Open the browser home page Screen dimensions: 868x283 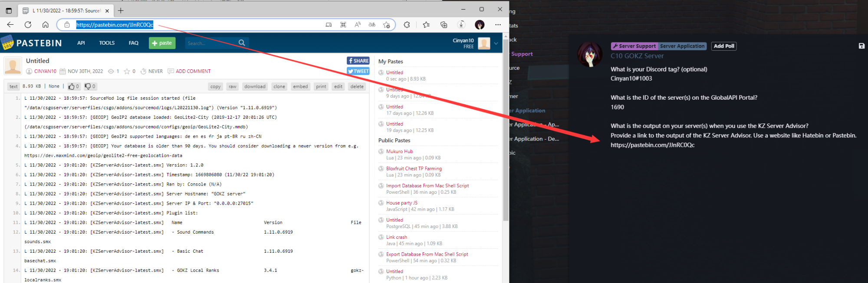(45, 25)
